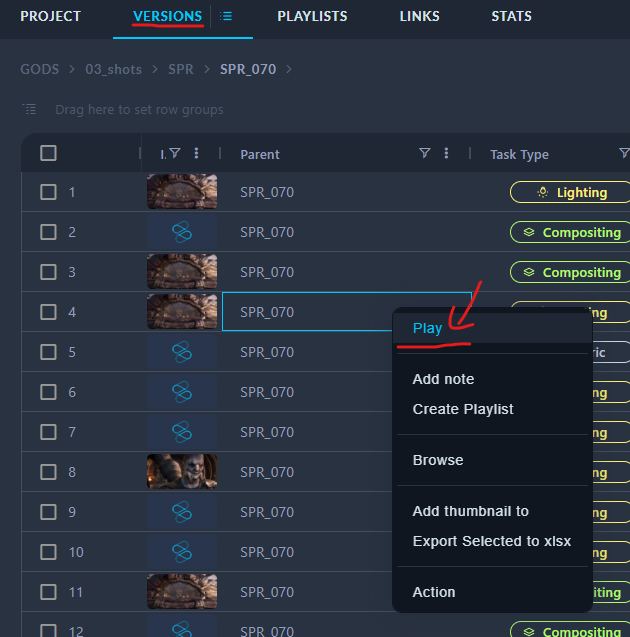Expand chevron after SPR breadcrumb

click(207, 69)
